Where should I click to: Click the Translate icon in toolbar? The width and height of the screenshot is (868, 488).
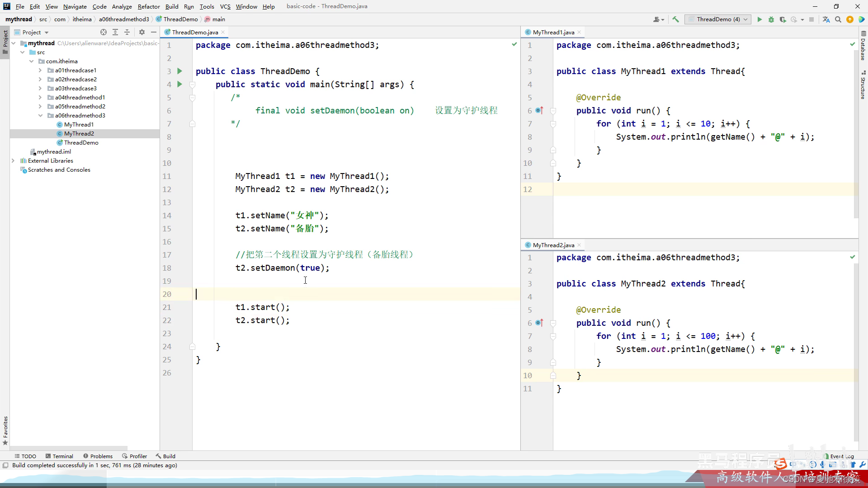(826, 19)
